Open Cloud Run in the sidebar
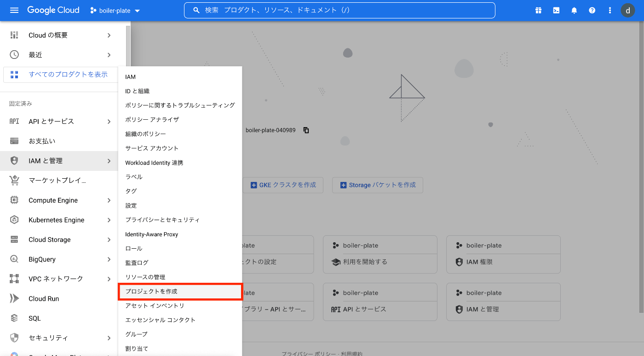Image resolution: width=644 pixels, height=356 pixels. [59, 298]
